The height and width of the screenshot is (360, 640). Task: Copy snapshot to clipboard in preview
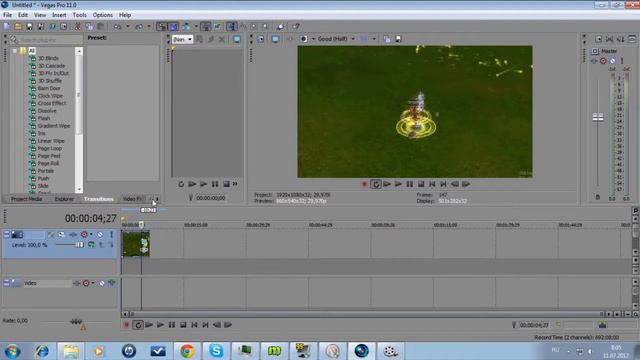tap(387, 39)
